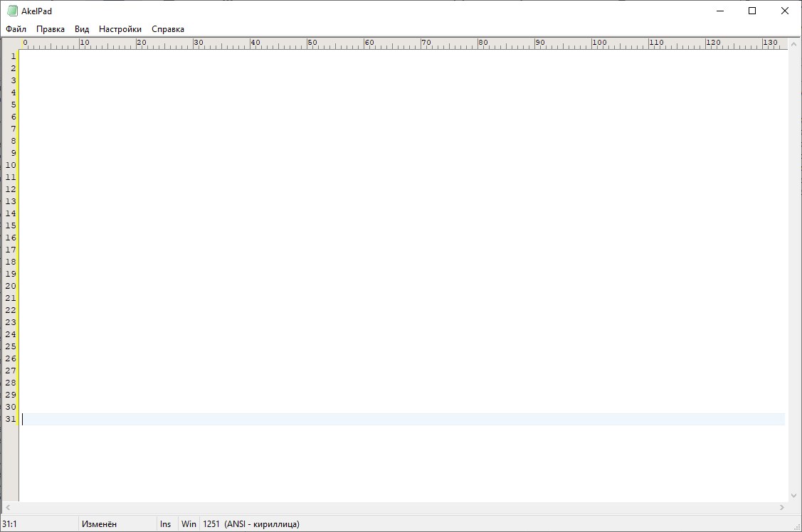The width and height of the screenshot is (802, 532).
Task: Click the AkelPad notepad icon in title bar
Action: tap(12, 11)
